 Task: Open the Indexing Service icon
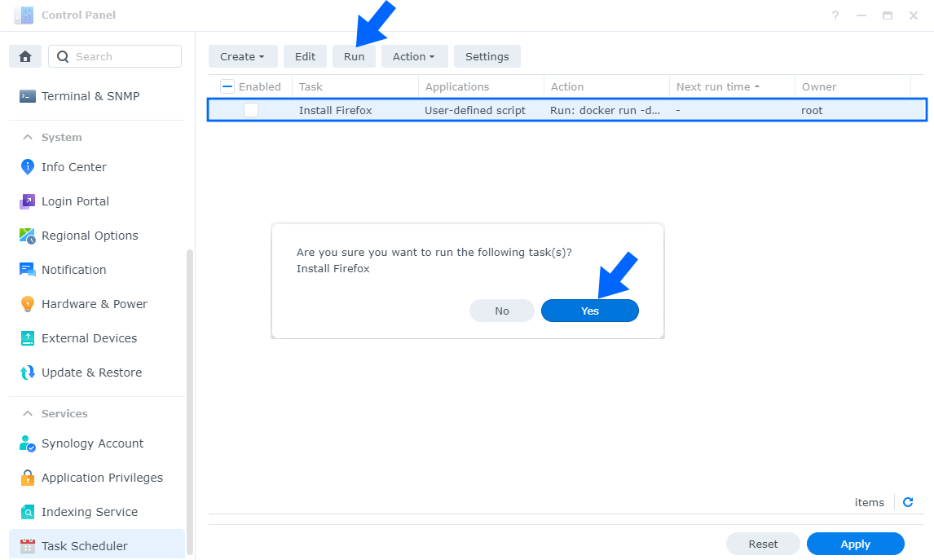pos(28,512)
